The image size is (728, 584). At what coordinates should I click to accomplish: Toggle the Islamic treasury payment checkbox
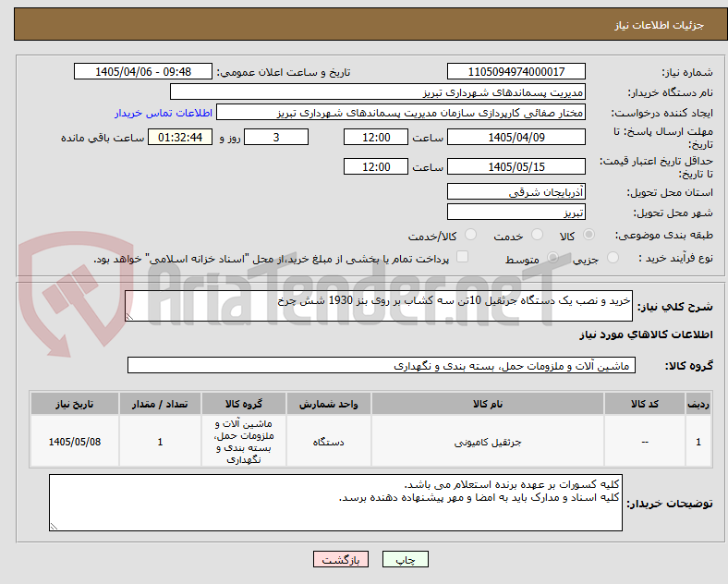tap(463, 257)
